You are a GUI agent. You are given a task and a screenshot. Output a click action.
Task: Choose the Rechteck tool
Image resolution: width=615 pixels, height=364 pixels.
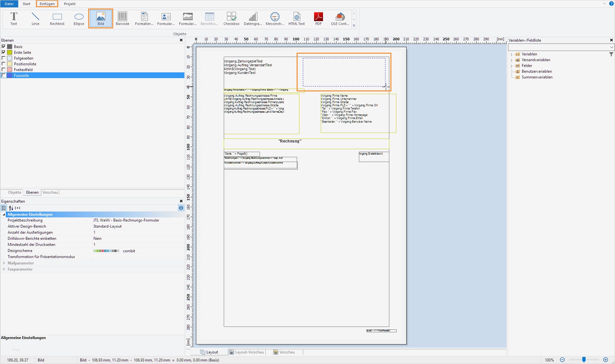pyautogui.click(x=57, y=19)
